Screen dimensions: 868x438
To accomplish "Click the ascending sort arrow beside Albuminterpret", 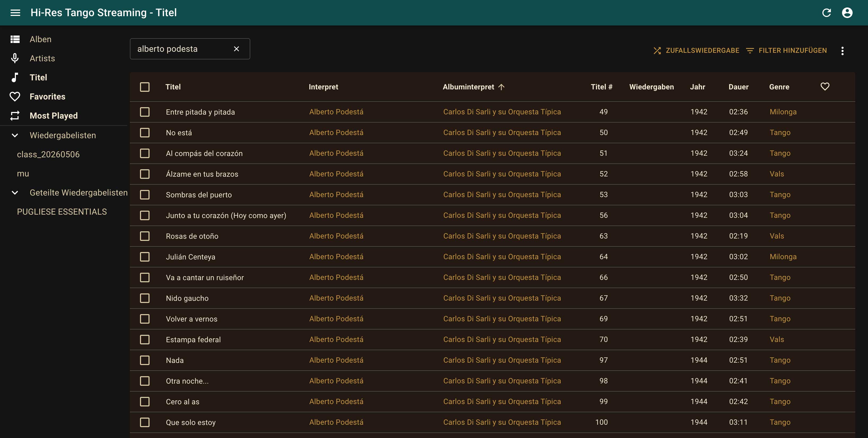I will [501, 87].
